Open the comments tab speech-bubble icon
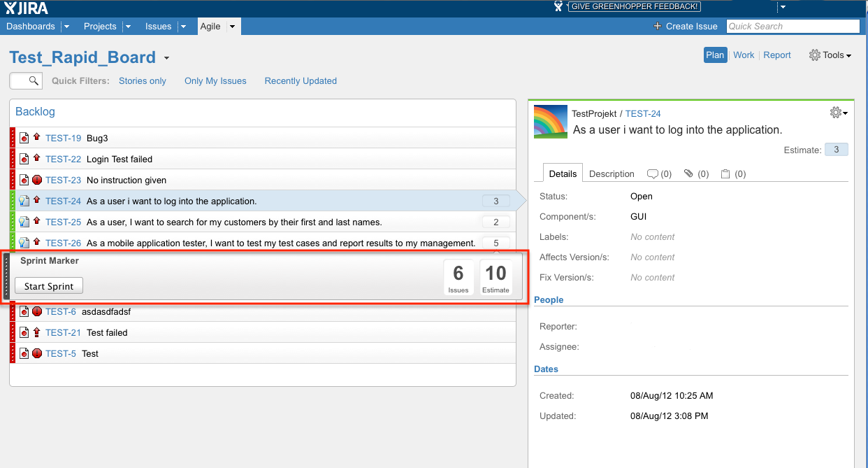Viewport: 868px width, 468px height. pos(653,173)
